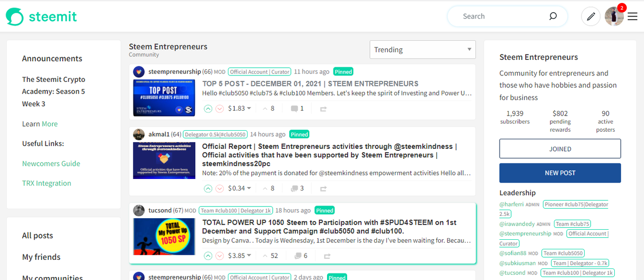Click the 18 hours ago timestamp
Viewport: 644px width, 280px height.
[293, 211]
